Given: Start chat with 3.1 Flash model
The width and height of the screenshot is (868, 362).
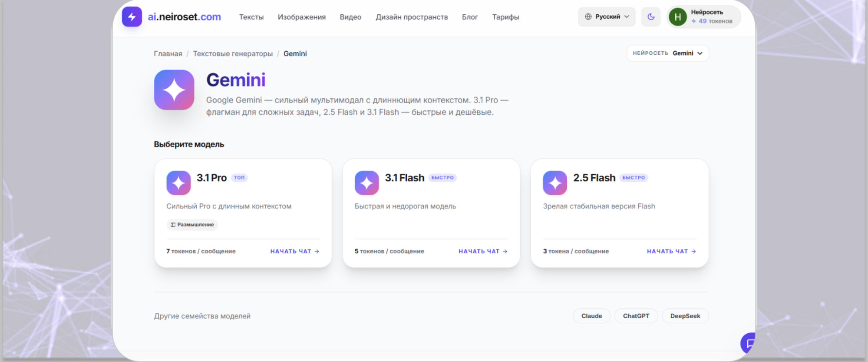Looking at the screenshot, I should (483, 251).
